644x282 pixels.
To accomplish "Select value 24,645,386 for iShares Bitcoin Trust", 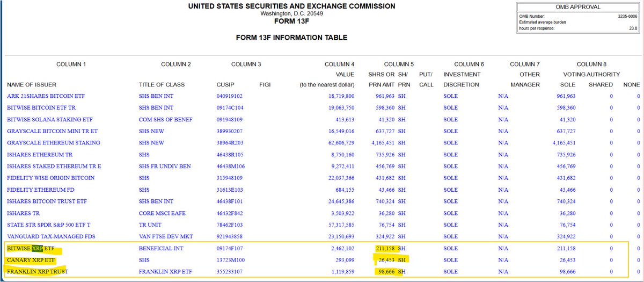I will click(x=341, y=201).
